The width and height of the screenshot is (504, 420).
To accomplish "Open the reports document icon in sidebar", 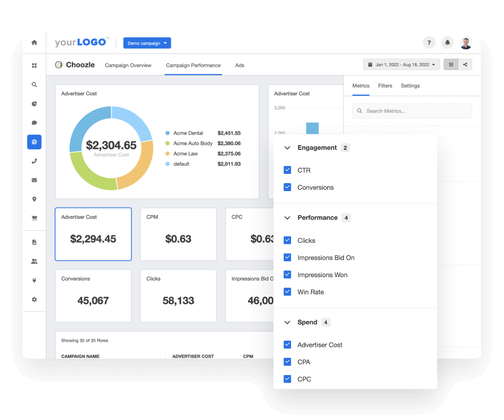I will click(x=34, y=242).
